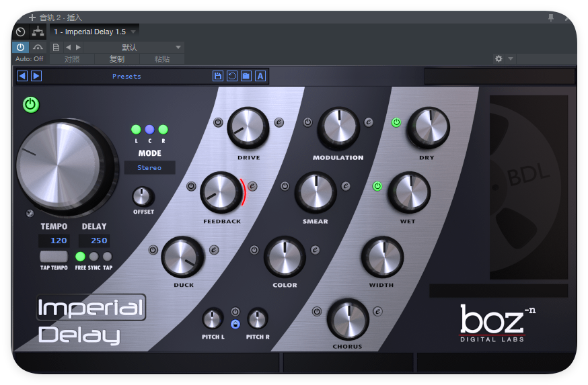
Task: Toggle the Smear power button
Action: (285, 186)
